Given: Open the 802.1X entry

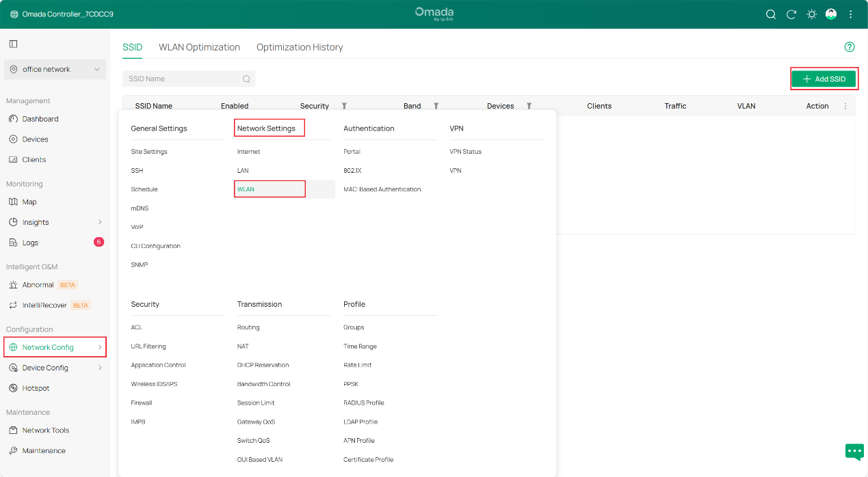Looking at the screenshot, I should (352, 171).
